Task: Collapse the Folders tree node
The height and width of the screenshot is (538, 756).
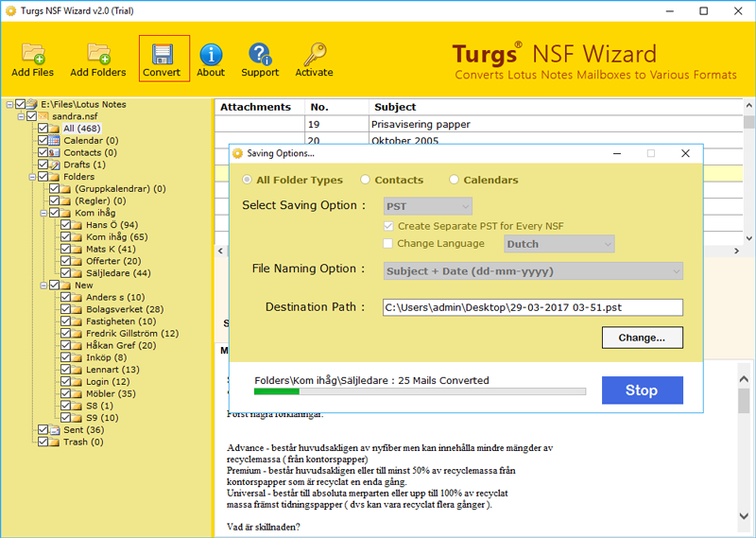Action: (32, 177)
